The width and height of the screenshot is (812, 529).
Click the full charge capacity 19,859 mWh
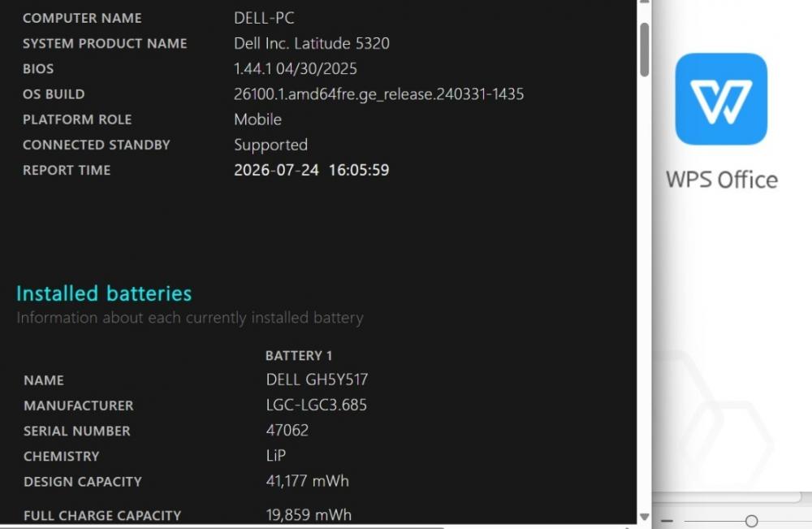coord(309,515)
